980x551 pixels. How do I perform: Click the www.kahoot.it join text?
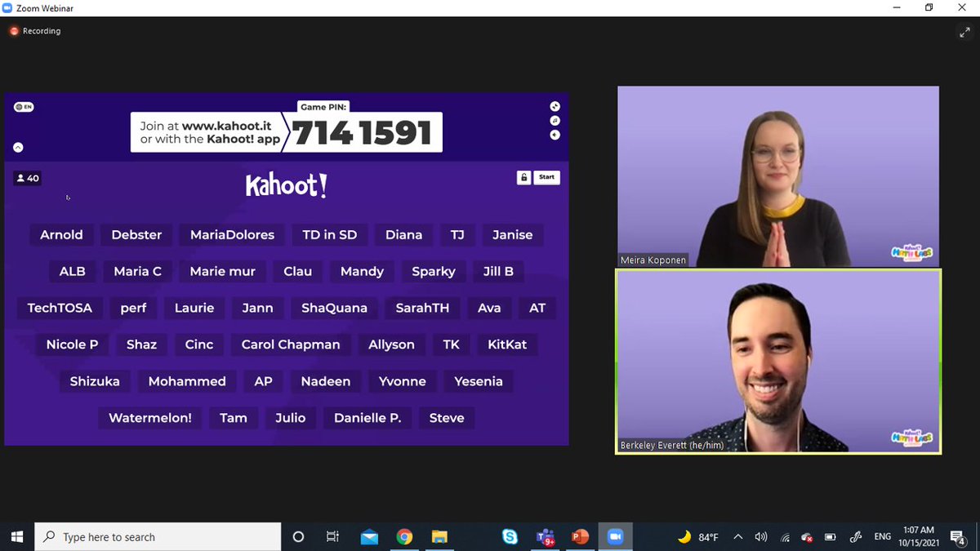(x=226, y=126)
